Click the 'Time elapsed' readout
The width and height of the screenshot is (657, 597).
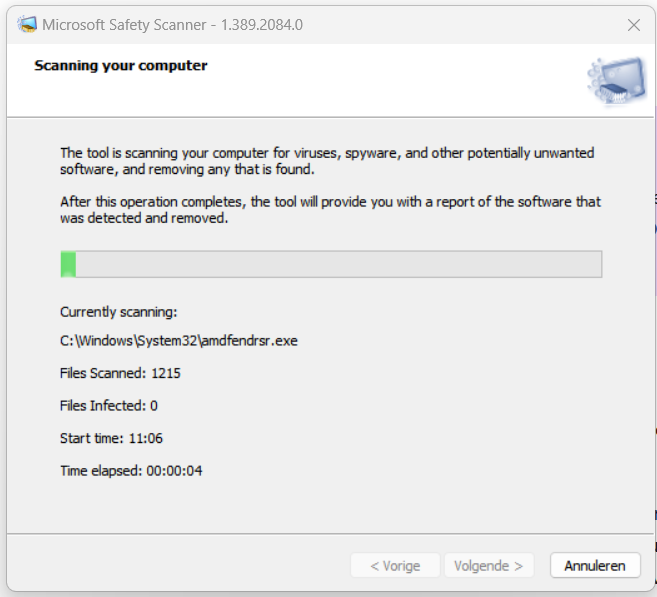tap(131, 470)
